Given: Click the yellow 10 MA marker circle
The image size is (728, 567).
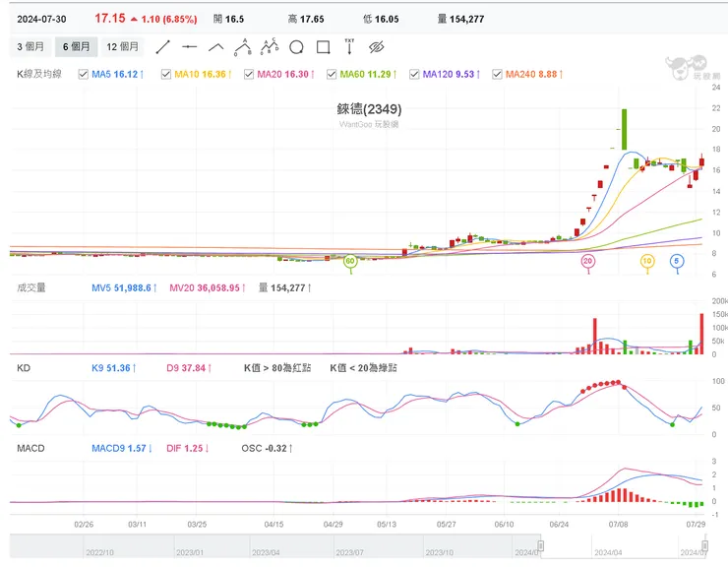Looking at the screenshot, I should coord(647,261).
